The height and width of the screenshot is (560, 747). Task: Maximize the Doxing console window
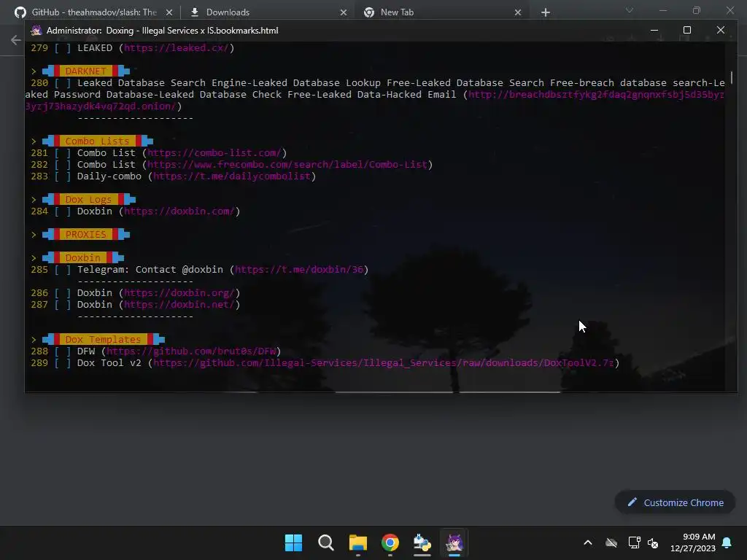pos(687,30)
